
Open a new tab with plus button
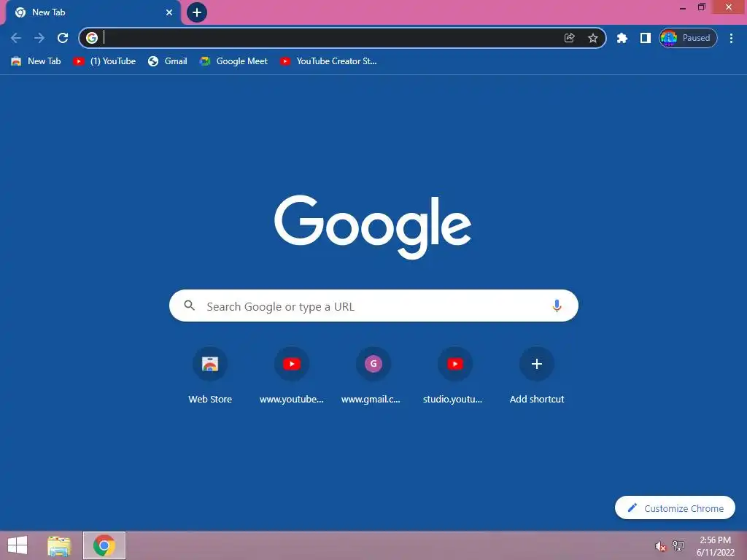[197, 12]
